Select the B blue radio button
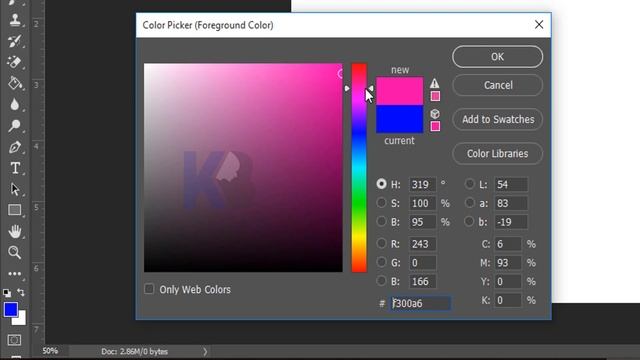640x360 pixels. 381,281
